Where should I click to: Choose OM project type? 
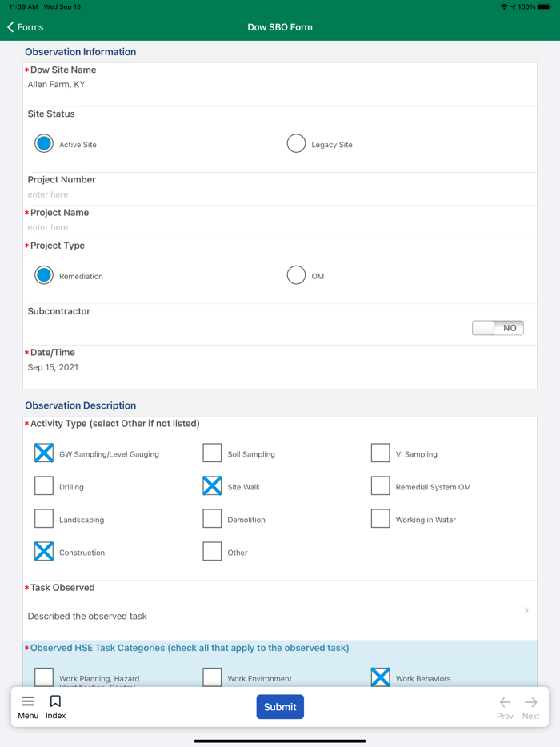coord(296,275)
